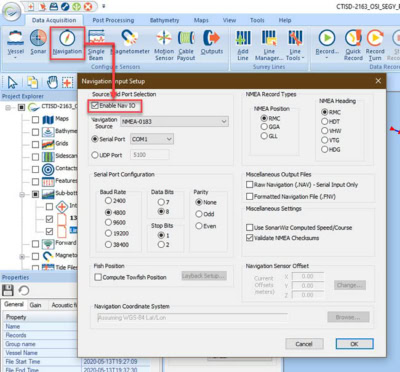Open the Magnetometer sensor icon

click(x=130, y=37)
